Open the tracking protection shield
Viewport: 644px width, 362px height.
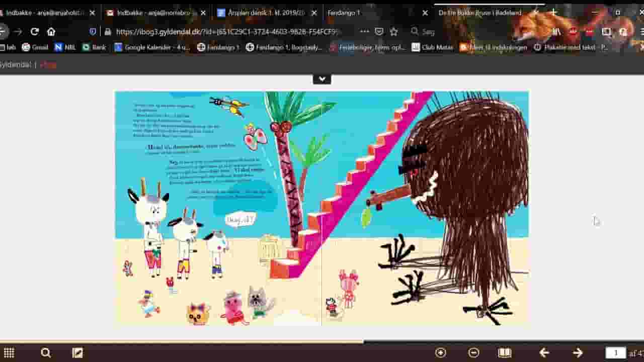tap(93, 32)
